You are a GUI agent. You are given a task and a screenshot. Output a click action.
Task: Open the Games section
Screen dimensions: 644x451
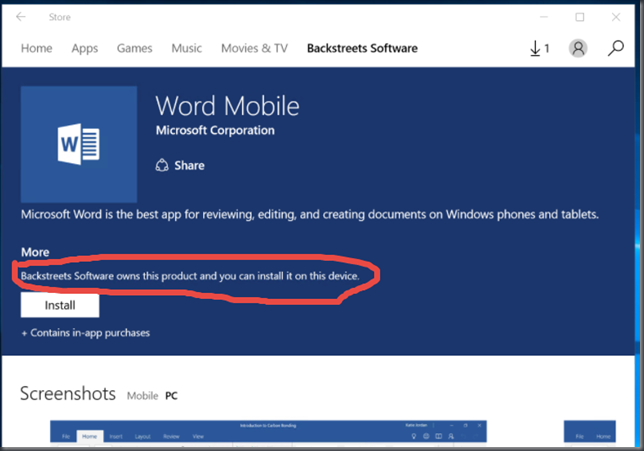coord(134,48)
